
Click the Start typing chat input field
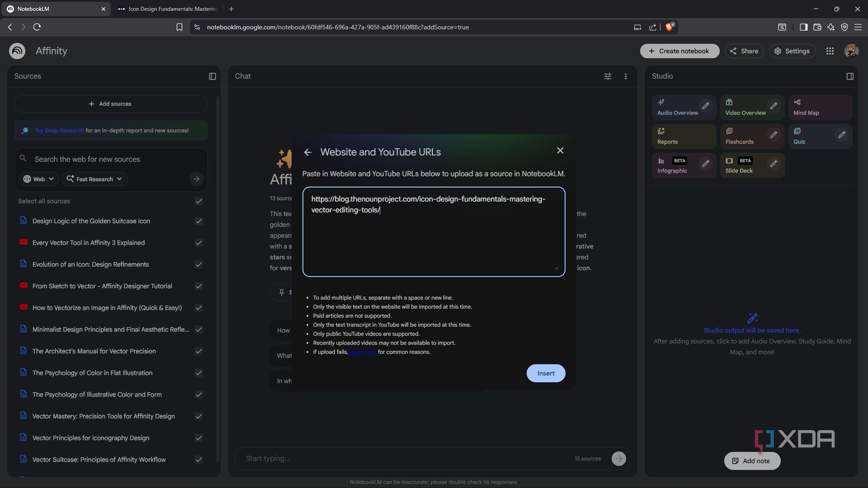pos(368,458)
